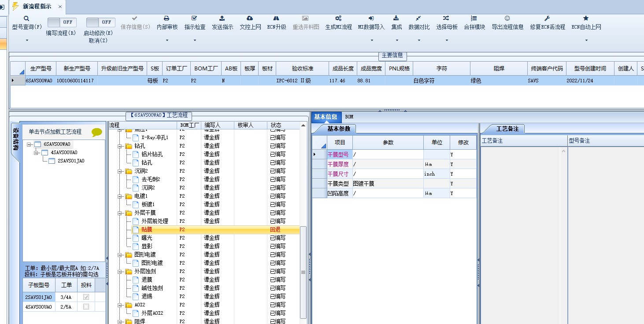Sort by 验收标准 column header

pyautogui.click(x=302, y=69)
